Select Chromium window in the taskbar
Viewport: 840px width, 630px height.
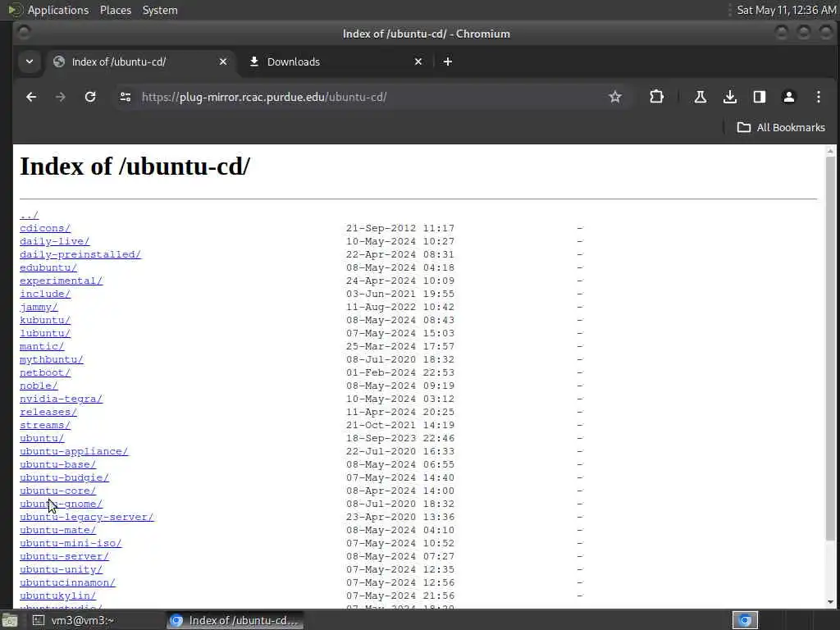pyautogui.click(x=234, y=620)
